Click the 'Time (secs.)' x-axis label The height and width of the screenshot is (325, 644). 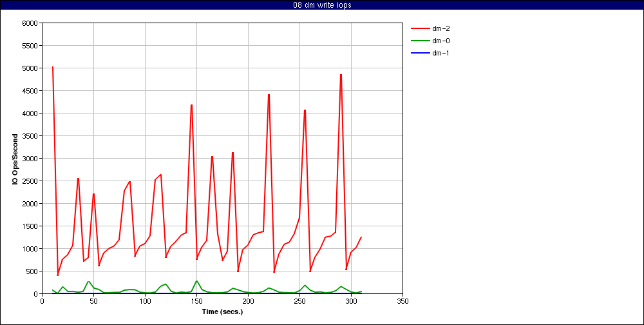(x=222, y=311)
